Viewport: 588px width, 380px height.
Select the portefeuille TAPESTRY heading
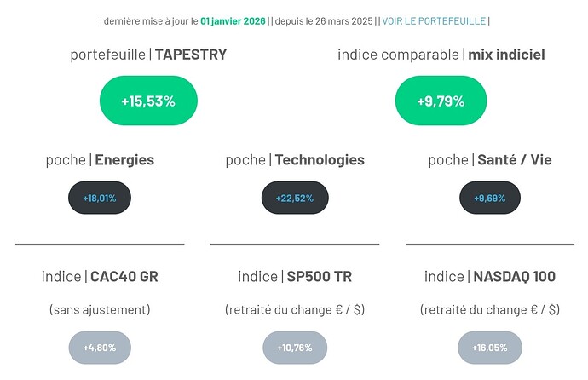[148, 55]
